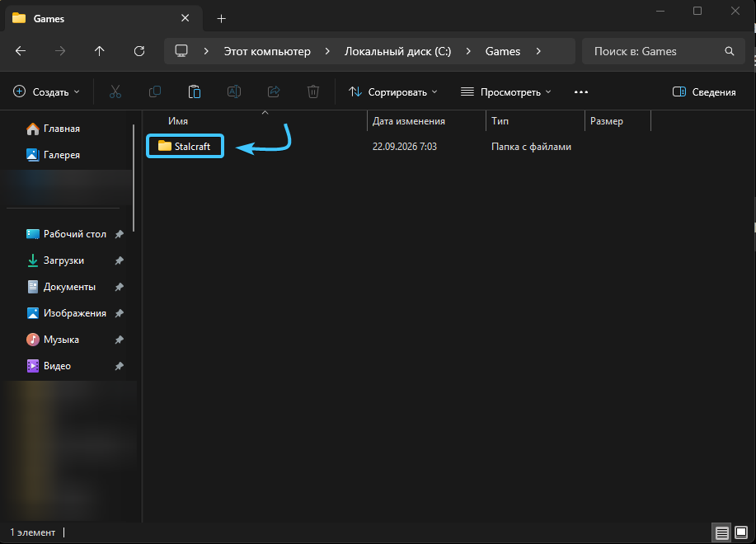Click Локальный диск (C:) breadcrumb

point(397,52)
